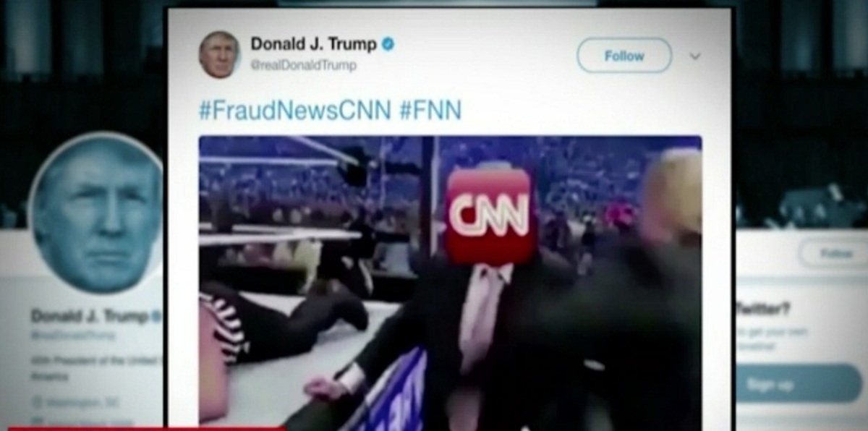Click the @realDonaldTrump handle in the tweet
The image size is (868, 431).
(x=303, y=65)
